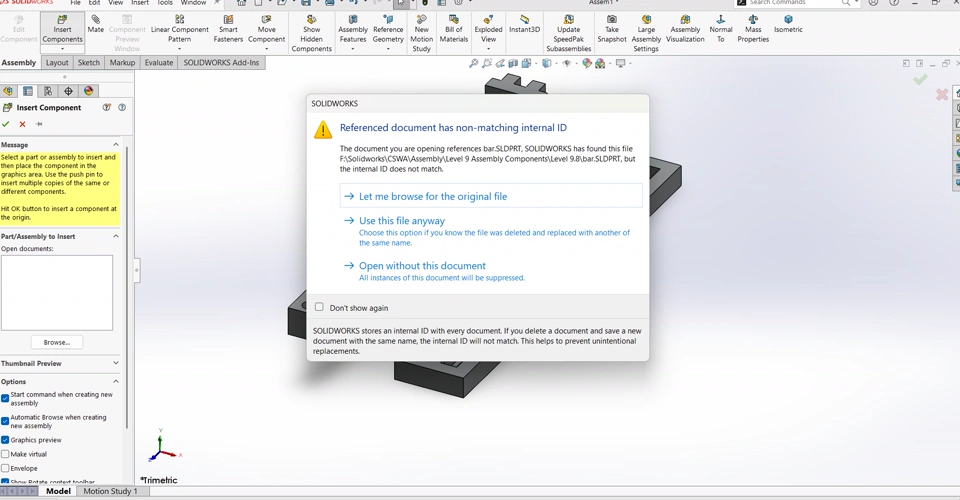Screen dimensions: 960x500
Task: Open the Move Component dropdown arrow
Action: tap(266, 48)
